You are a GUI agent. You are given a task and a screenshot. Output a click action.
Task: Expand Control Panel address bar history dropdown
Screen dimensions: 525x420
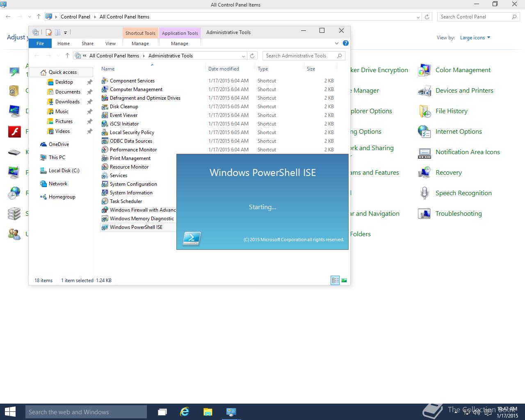418,17
